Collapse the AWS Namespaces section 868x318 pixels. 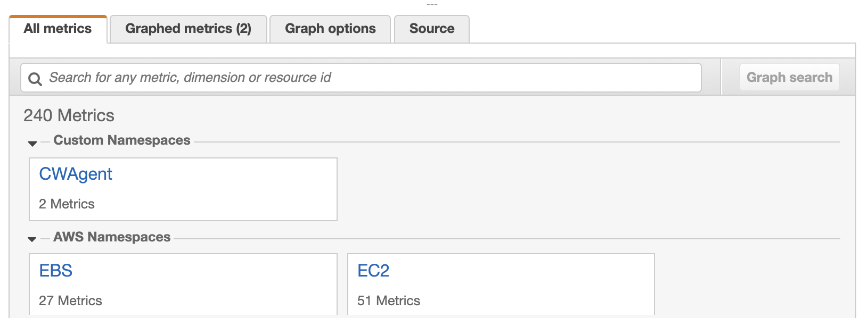click(33, 238)
